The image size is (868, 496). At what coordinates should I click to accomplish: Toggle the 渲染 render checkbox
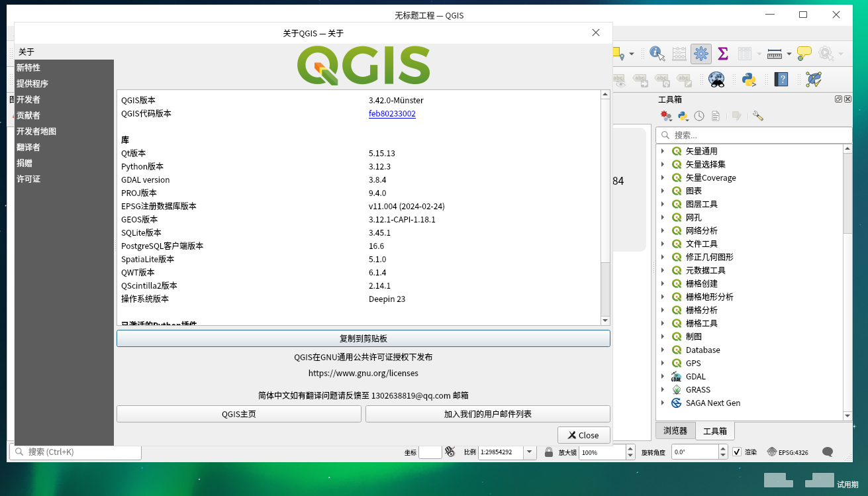click(x=737, y=452)
